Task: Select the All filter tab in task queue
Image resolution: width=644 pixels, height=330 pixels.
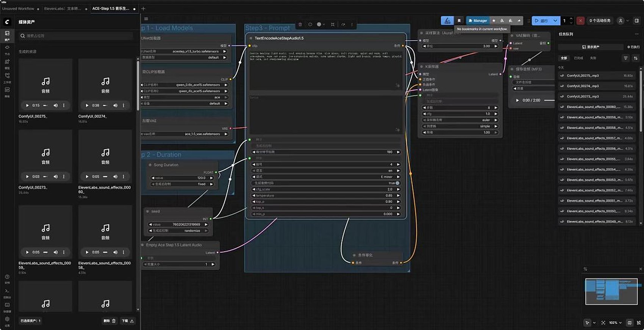Action: (x=564, y=58)
